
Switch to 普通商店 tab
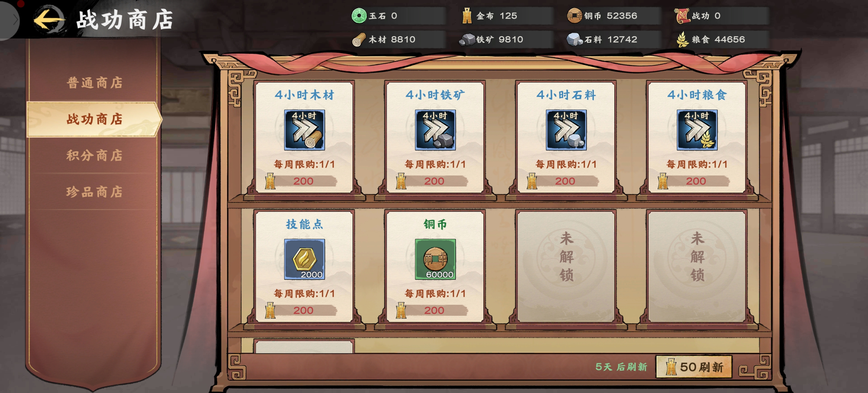[x=94, y=83]
